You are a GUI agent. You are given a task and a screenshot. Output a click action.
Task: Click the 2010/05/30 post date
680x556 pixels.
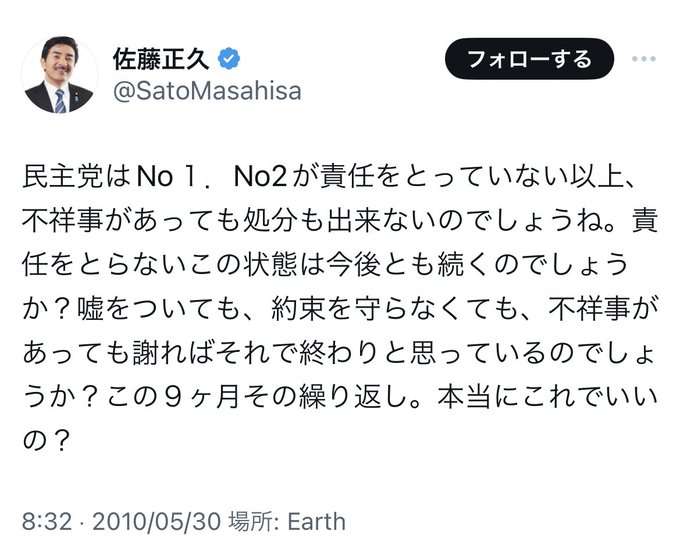point(157,521)
